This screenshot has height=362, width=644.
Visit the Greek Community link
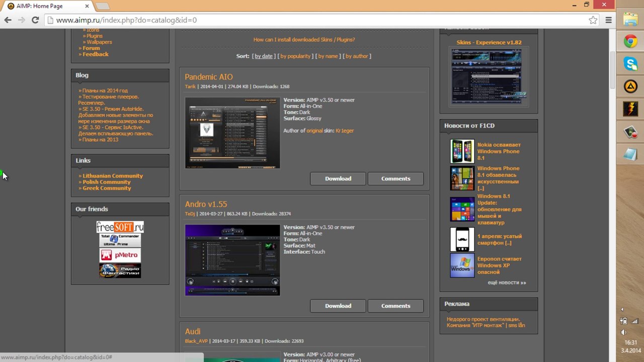tap(107, 188)
